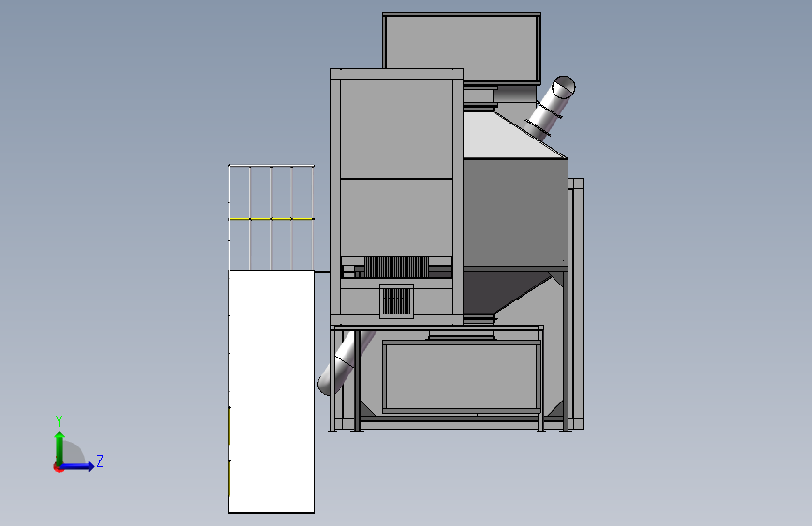Screen dimensions: 812x526
Task: Select the inclined pipe at lower left of frame
Action: 345,363
